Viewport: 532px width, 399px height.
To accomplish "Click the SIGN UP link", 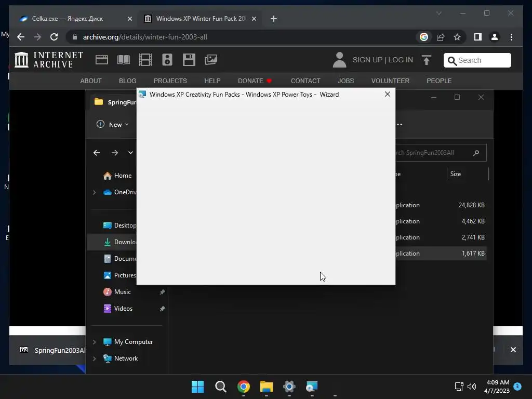I will (367, 60).
